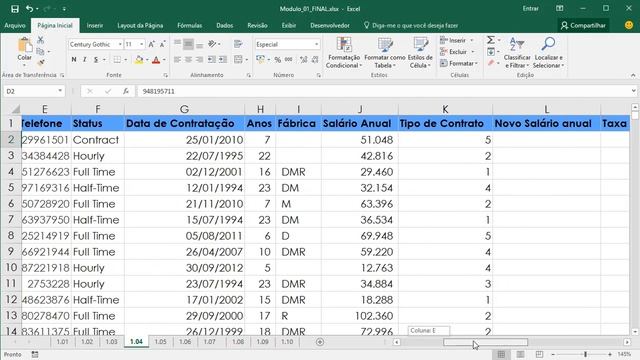Screen dimensions: 640x360
Task: Apply the red font color
Action: [156, 60]
